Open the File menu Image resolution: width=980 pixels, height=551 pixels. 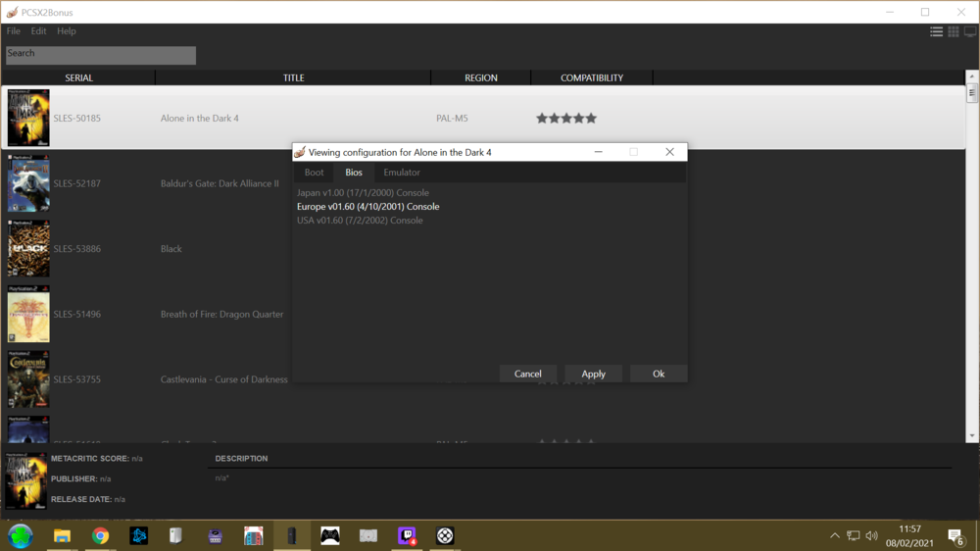(x=14, y=31)
